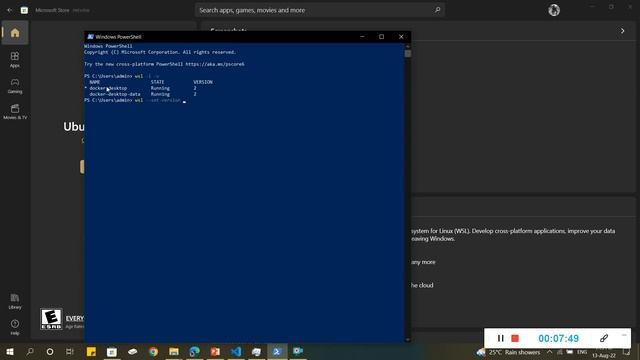Maximize the Windows PowerShell window
The width and height of the screenshot is (640, 360).
click(382, 37)
